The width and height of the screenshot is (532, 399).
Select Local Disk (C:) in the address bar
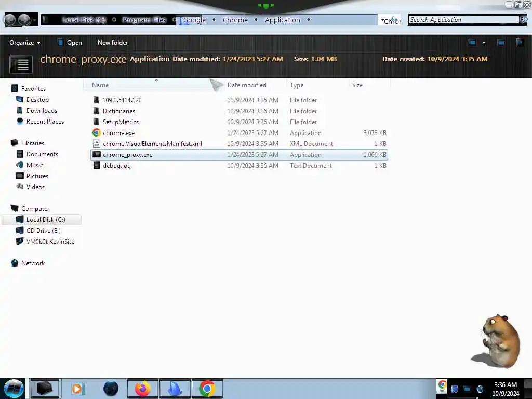coord(84,20)
